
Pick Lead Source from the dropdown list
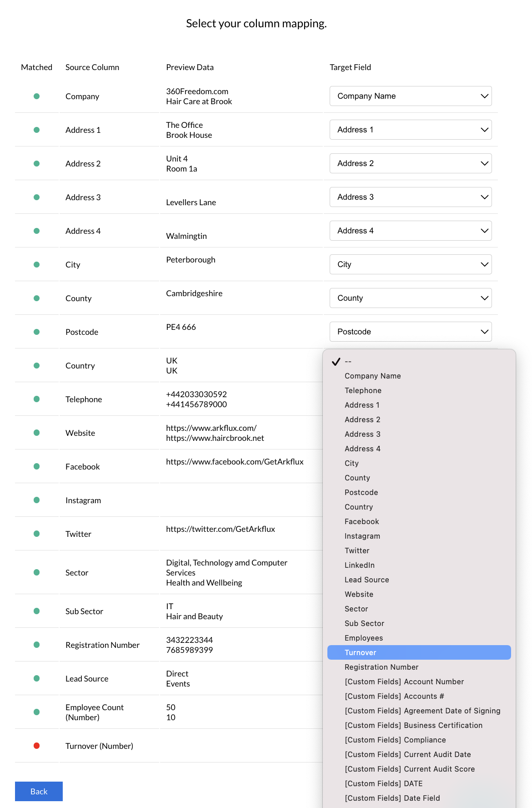click(x=366, y=580)
